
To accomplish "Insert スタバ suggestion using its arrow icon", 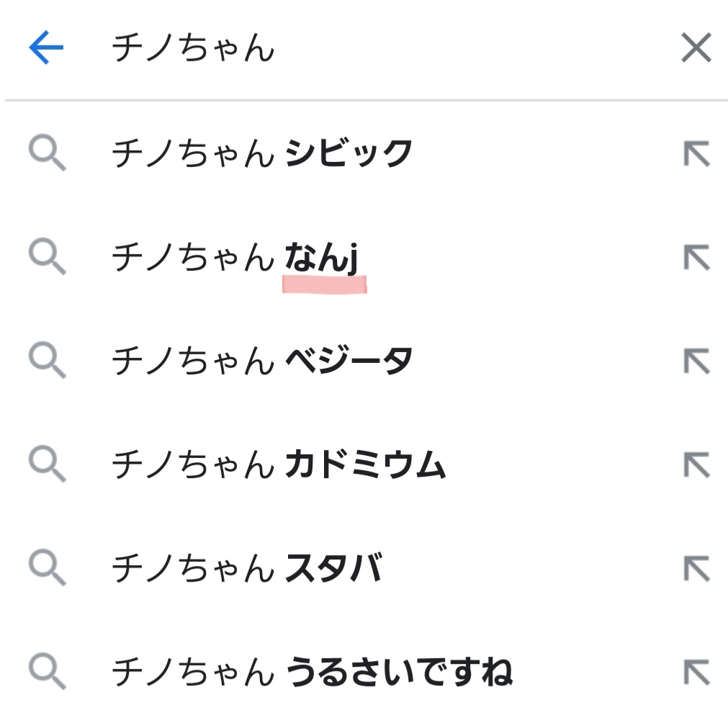I will click(696, 569).
